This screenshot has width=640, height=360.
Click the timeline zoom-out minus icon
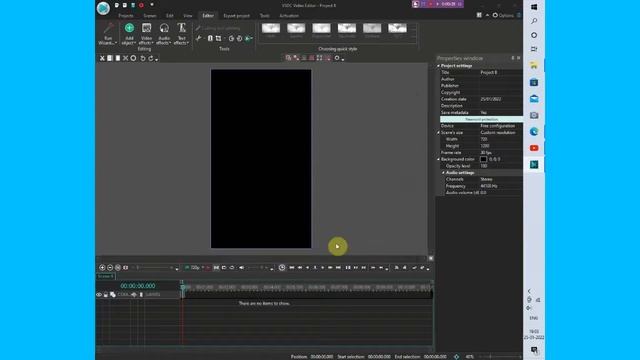[x=110, y=268]
